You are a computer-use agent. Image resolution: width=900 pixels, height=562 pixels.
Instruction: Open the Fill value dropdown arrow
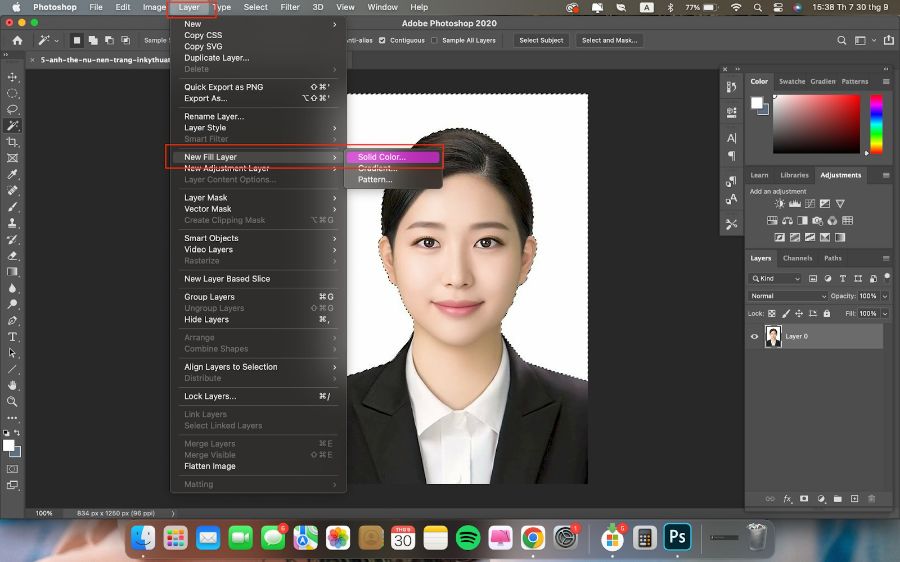(x=885, y=313)
